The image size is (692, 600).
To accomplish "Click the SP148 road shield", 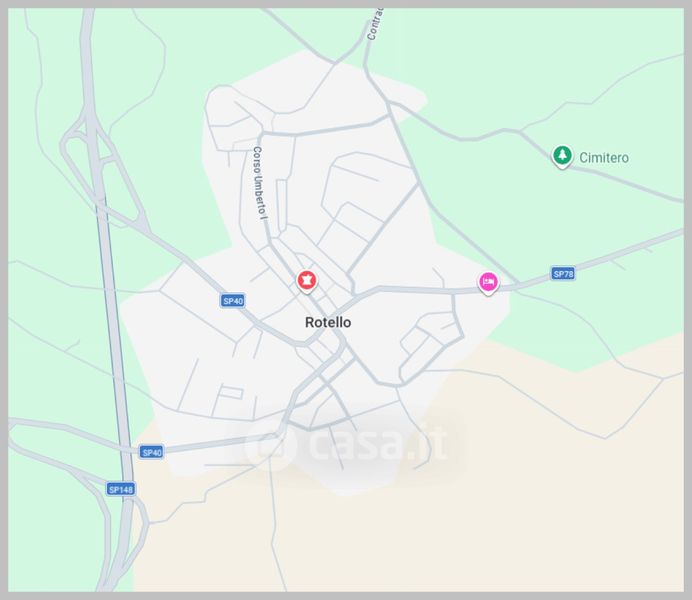I will (x=120, y=489).
